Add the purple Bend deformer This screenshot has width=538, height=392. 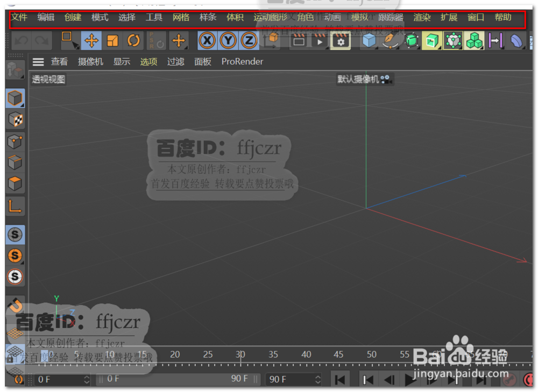pos(516,41)
